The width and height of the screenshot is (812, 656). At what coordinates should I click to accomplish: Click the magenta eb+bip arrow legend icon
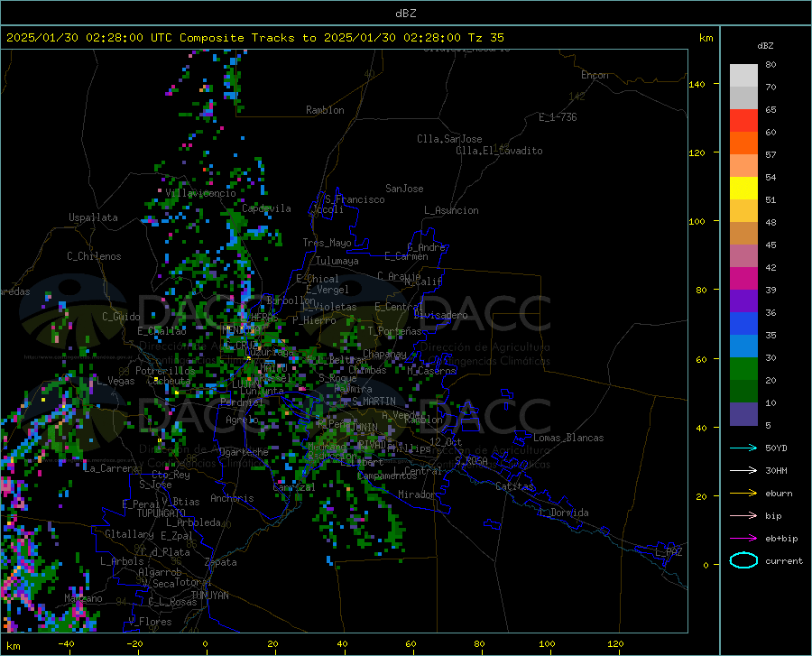pyautogui.click(x=743, y=539)
